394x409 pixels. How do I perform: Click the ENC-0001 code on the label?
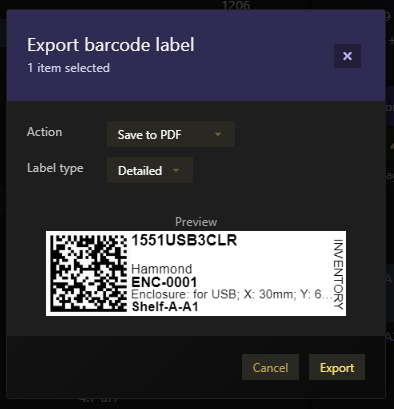pos(164,282)
